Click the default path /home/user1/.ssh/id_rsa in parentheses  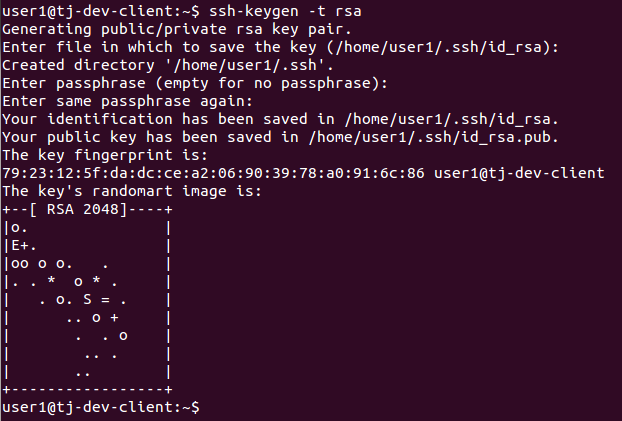(x=438, y=48)
